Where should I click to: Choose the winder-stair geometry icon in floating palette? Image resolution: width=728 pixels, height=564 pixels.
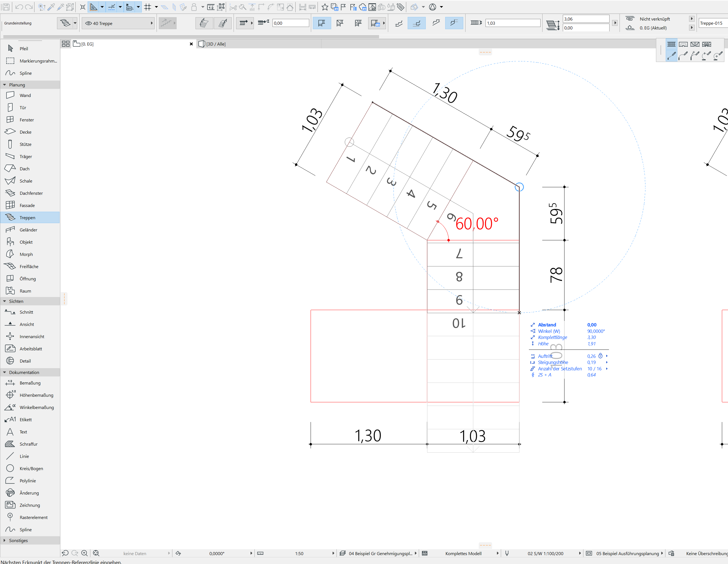pyautogui.click(x=706, y=44)
